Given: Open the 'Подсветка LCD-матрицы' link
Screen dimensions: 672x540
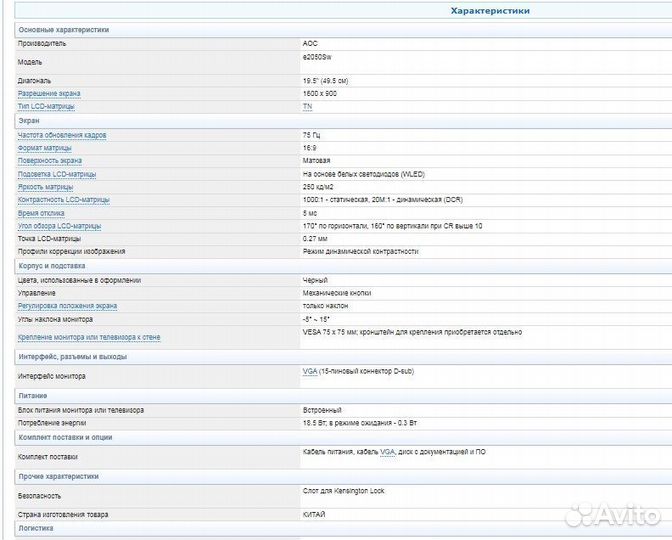Looking at the screenshot, I should pos(57,174).
